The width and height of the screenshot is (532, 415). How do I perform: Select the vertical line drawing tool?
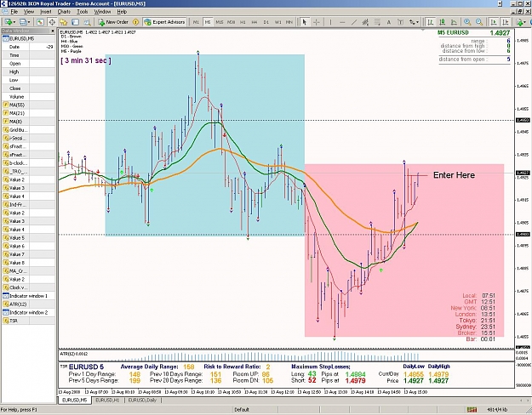pos(330,22)
